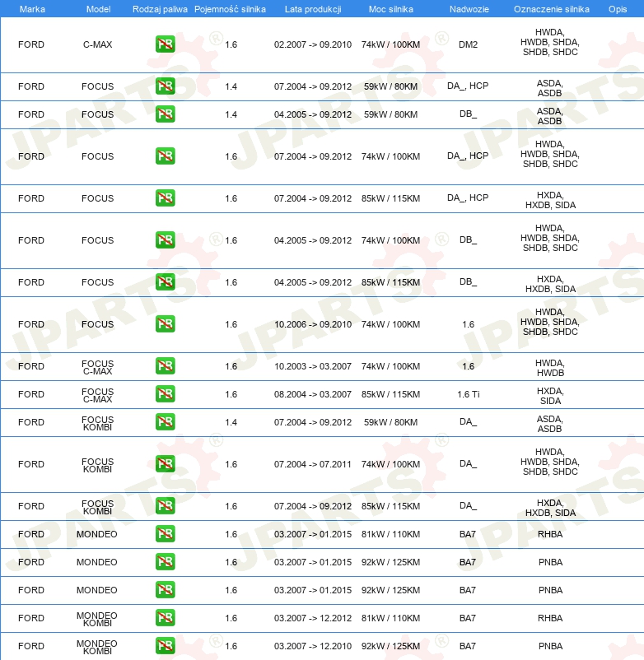Select the 10.2003 -> 03.2007 production dates

coord(312,366)
